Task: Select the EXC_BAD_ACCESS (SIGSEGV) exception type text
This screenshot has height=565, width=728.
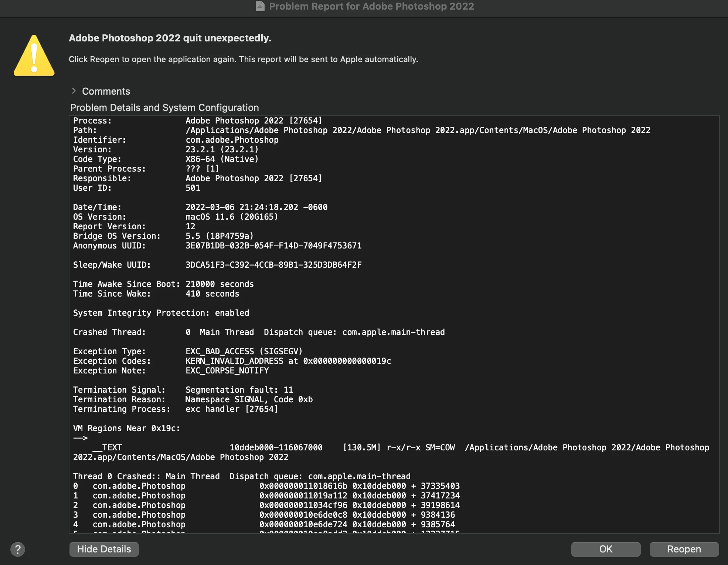Action: [244, 351]
